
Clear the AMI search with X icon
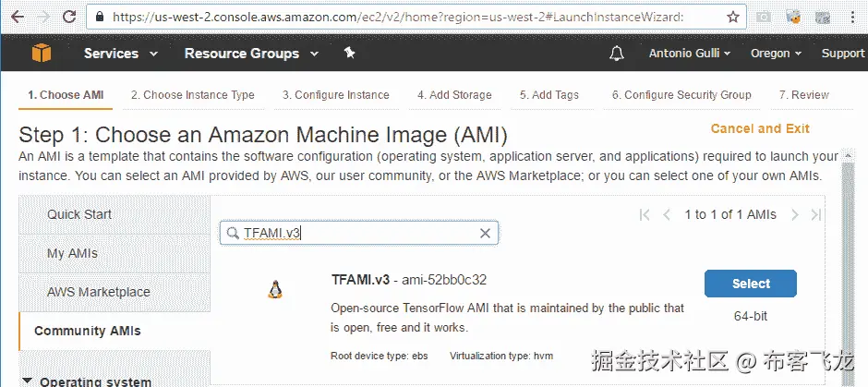485,234
